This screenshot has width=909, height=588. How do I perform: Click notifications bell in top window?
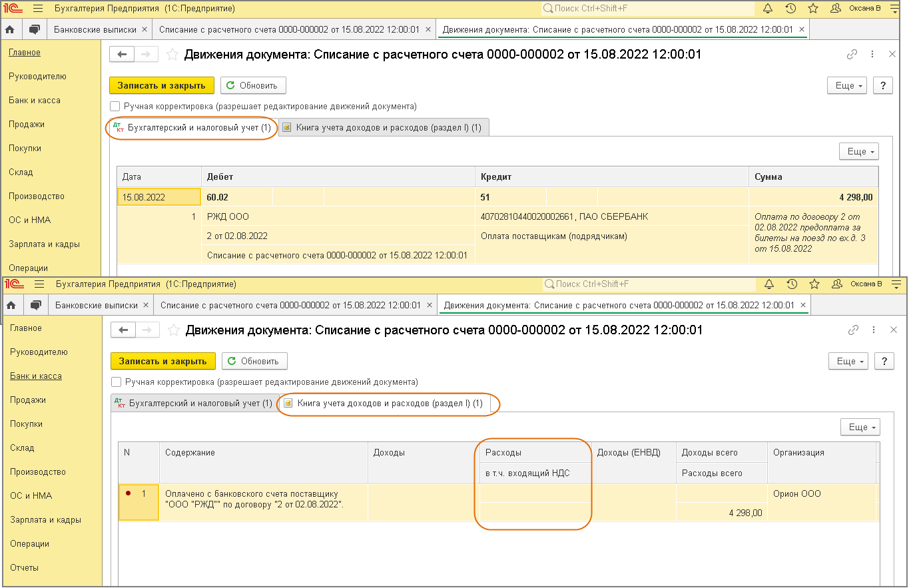[767, 9]
